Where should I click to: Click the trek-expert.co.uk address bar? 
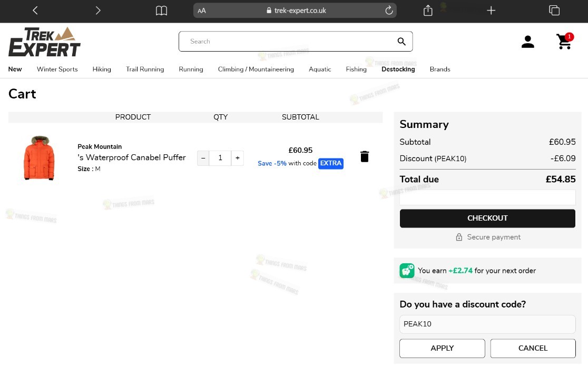point(295,11)
